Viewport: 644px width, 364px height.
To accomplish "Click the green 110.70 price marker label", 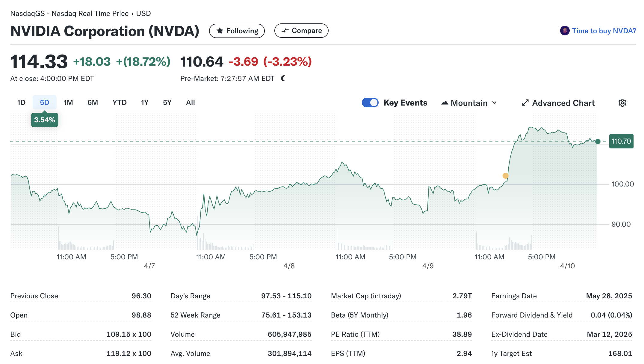I will [x=621, y=141].
